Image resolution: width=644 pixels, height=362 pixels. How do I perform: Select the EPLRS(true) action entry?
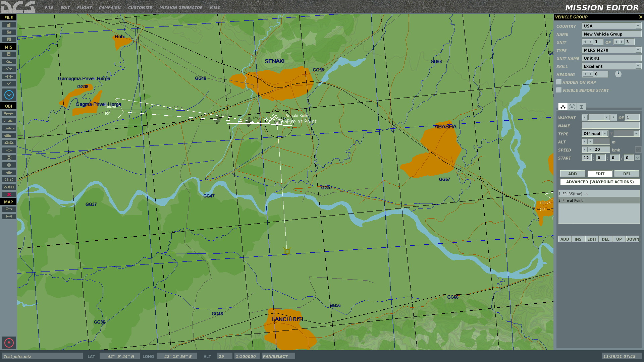[599, 194]
